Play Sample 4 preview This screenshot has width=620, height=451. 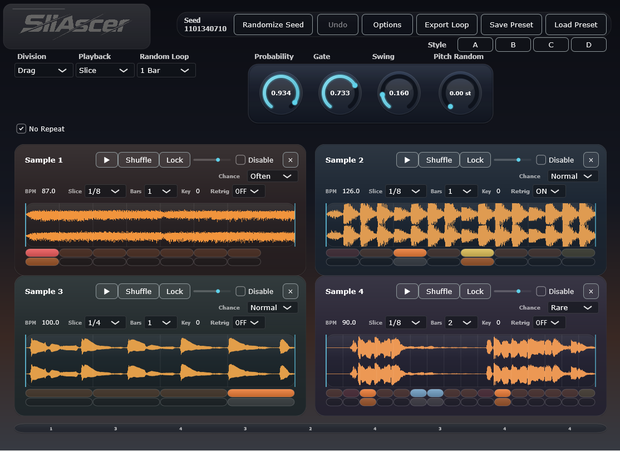coord(407,291)
